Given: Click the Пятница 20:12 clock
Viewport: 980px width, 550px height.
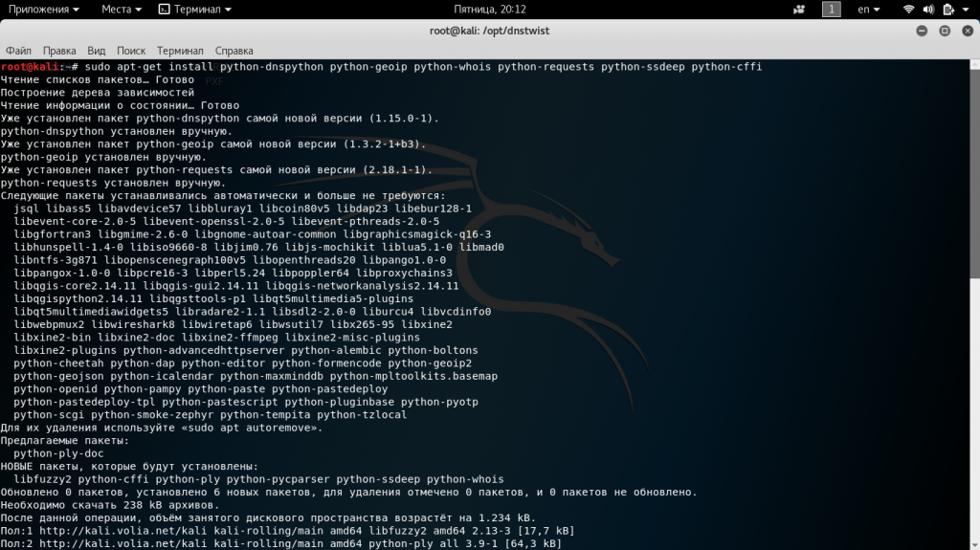Looking at the screenshot, I should (x=490, y=10).
